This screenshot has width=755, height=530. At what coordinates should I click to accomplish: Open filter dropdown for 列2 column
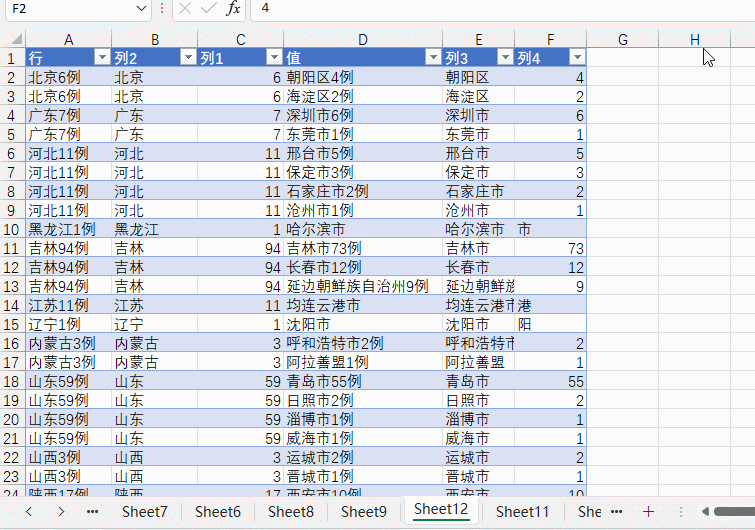click(188, 58)
